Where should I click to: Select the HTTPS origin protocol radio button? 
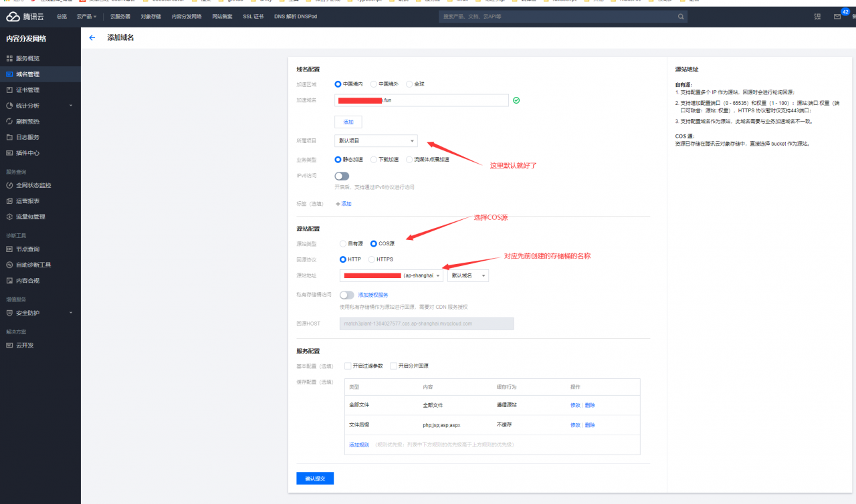tap(372, 259)
